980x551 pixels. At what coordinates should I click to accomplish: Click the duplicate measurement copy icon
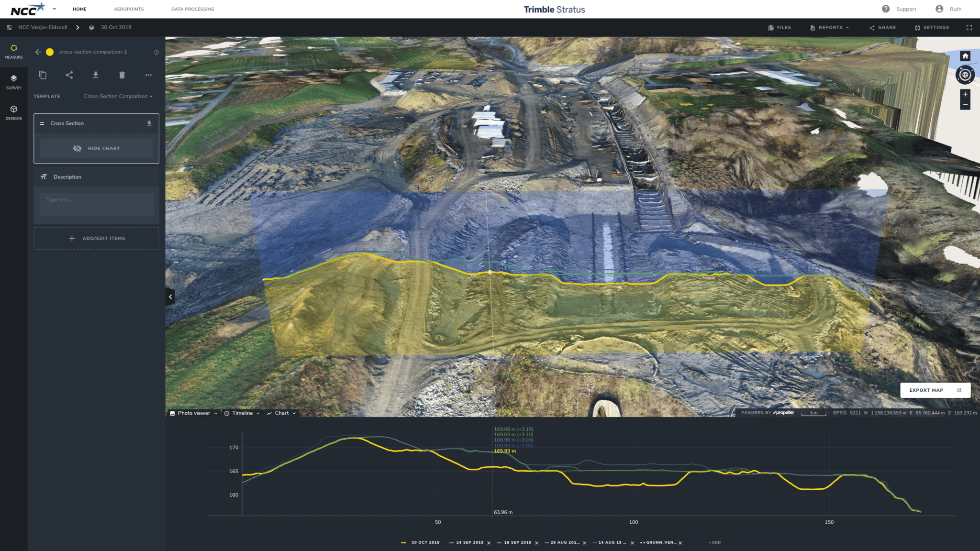[x=43, y=75]
